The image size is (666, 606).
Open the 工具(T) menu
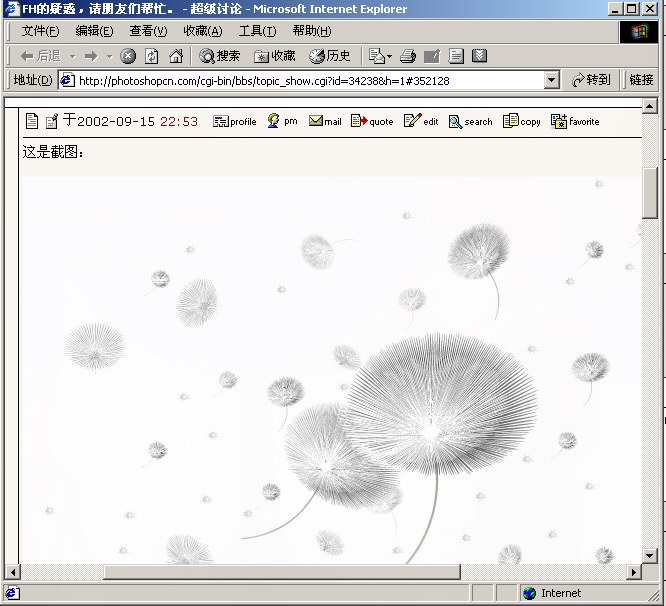tap(257, 31)
